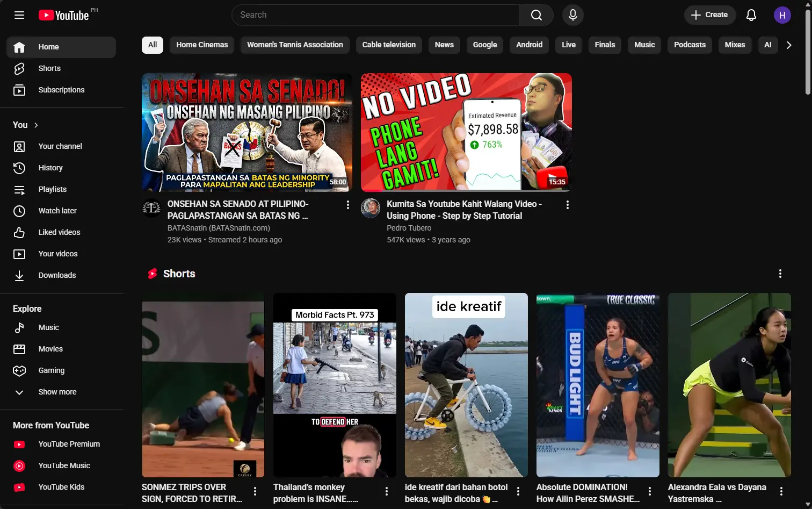Open Kumita Sa Youtube video title
Viewport: 812px width, 509px height.
coord(464,210)
